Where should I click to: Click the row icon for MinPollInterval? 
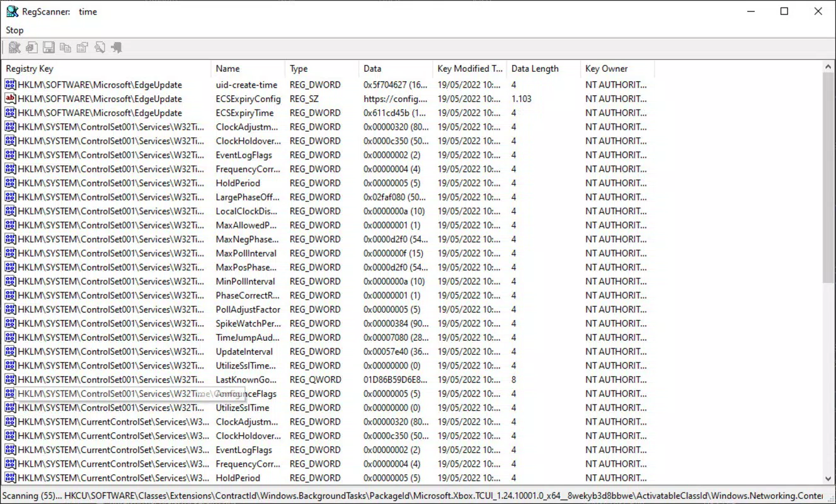10,282
